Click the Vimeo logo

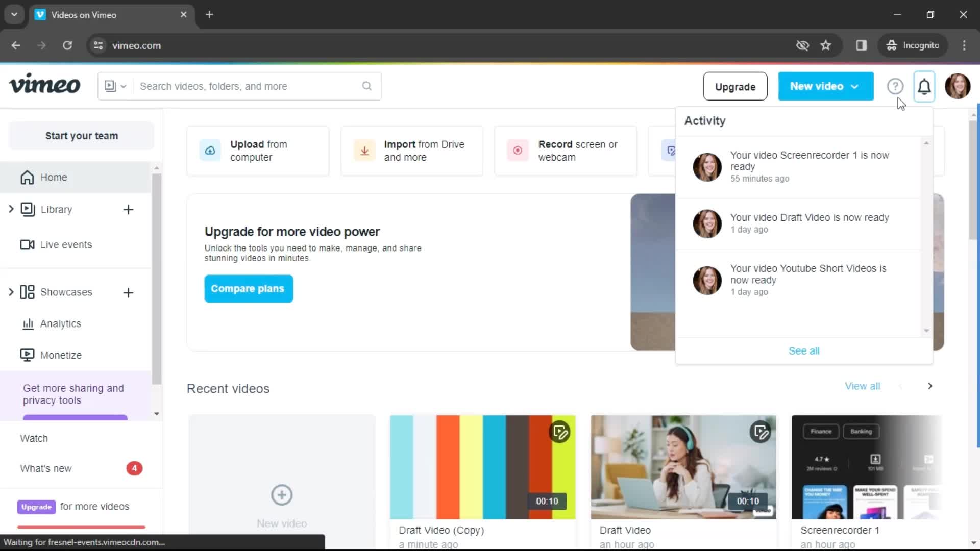coord(44,85)
